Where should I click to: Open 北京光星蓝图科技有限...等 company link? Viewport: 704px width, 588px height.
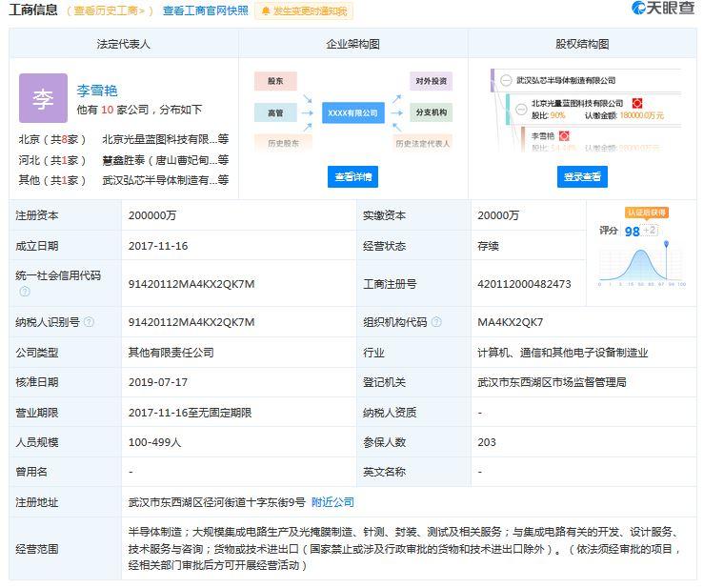click(166, 139)
